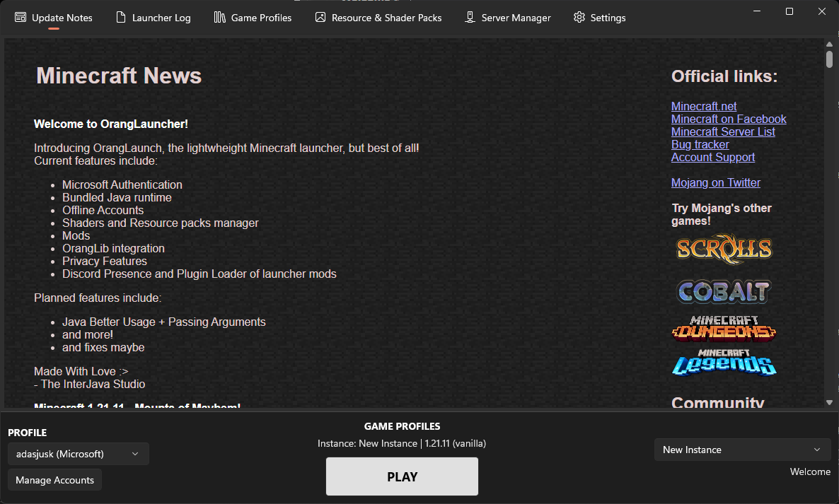Click the Manage Accounts button

point(54,480)
